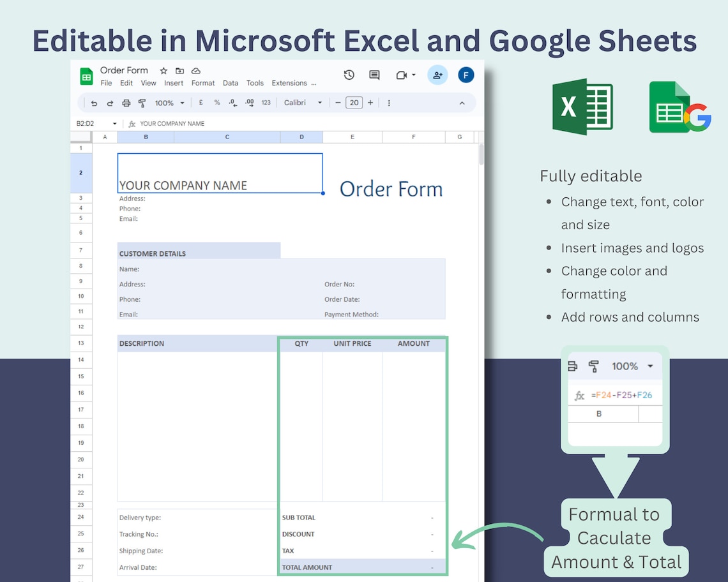The height and width of the screenshot is (582, 728).
Task: Open the comments icon
Action: point(374,75)
